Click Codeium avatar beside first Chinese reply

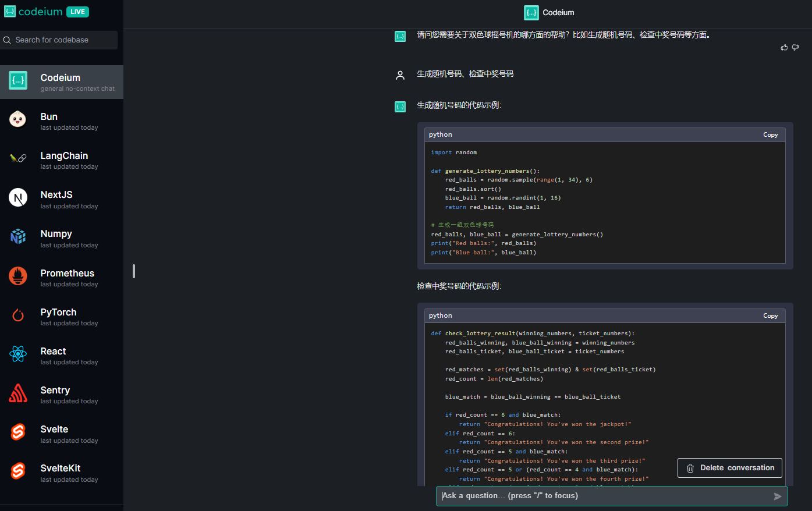(x=400, y=36)
